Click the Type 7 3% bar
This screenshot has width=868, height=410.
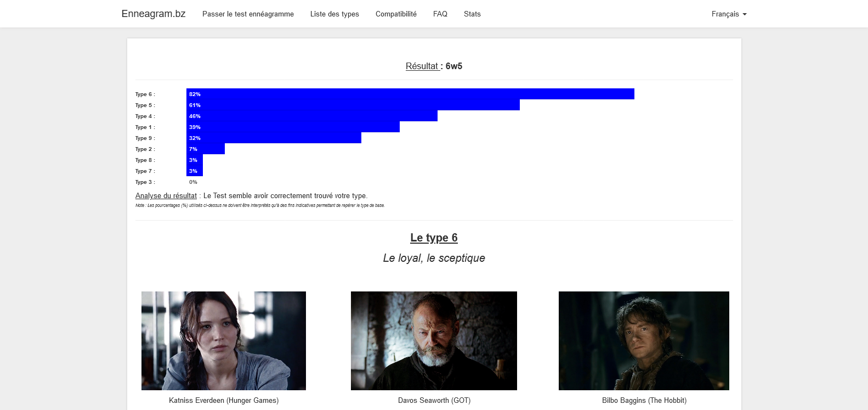tap(195, 171)
